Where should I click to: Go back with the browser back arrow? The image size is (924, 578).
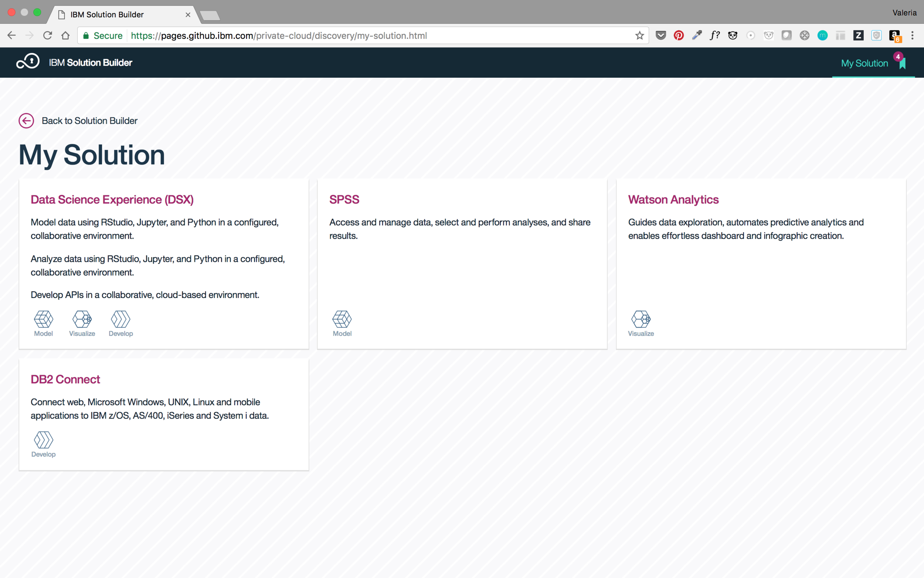11,36
